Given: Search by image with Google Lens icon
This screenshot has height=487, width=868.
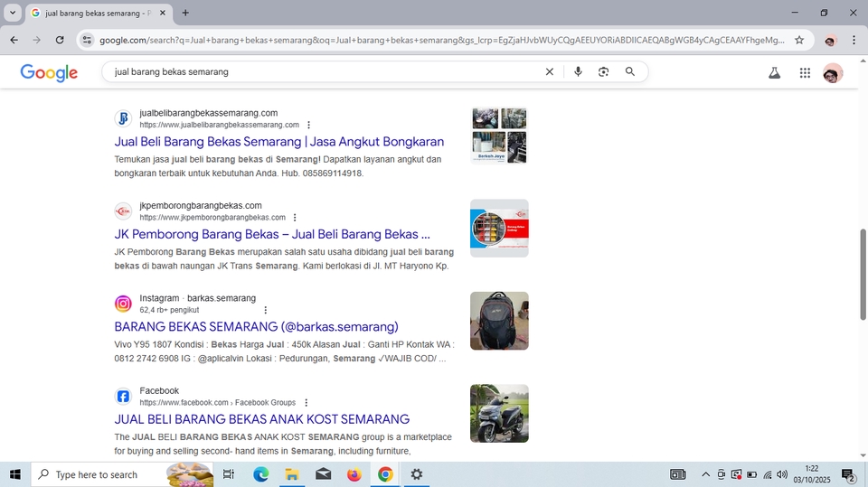Looking at the screenshot, I should coord(603,71).
